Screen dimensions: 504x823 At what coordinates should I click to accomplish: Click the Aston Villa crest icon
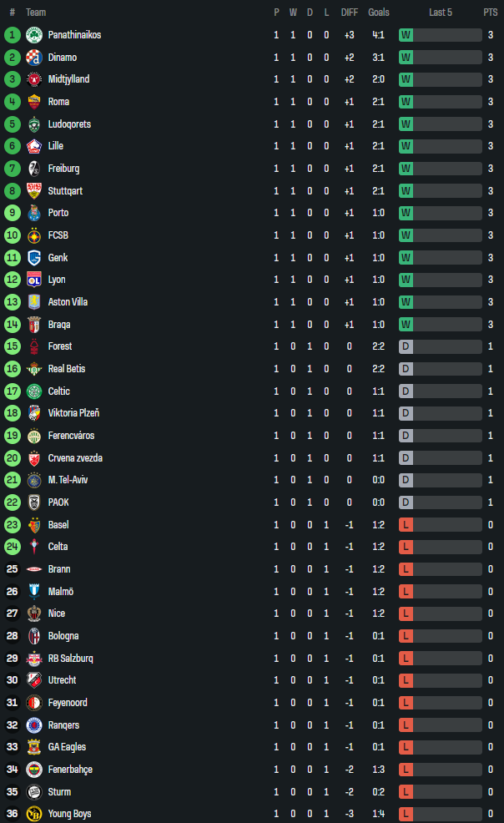point(34,302)
